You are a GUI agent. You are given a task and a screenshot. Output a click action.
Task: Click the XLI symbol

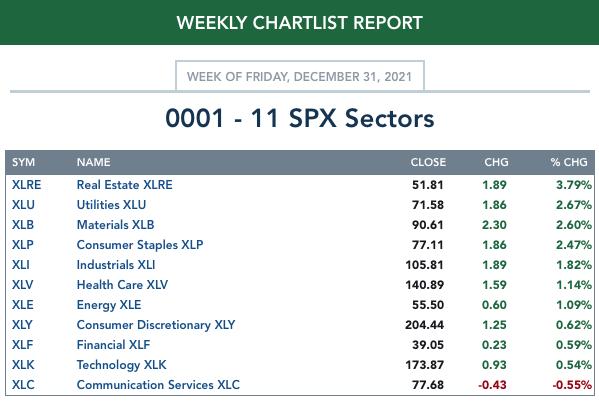click(x=20, y=265)
